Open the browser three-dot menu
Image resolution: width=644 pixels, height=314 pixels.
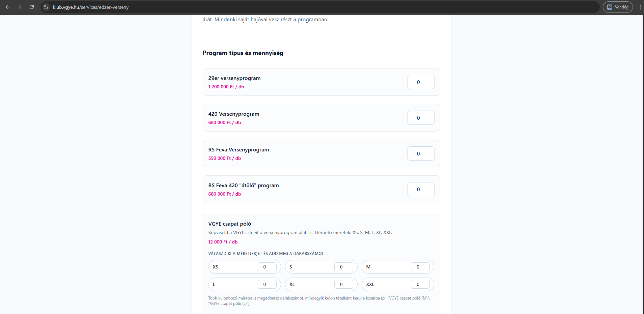click(x=640, y=7)
